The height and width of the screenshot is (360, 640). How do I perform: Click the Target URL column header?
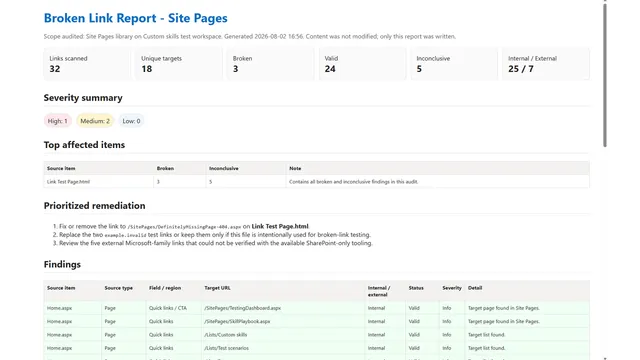point(217,288)
